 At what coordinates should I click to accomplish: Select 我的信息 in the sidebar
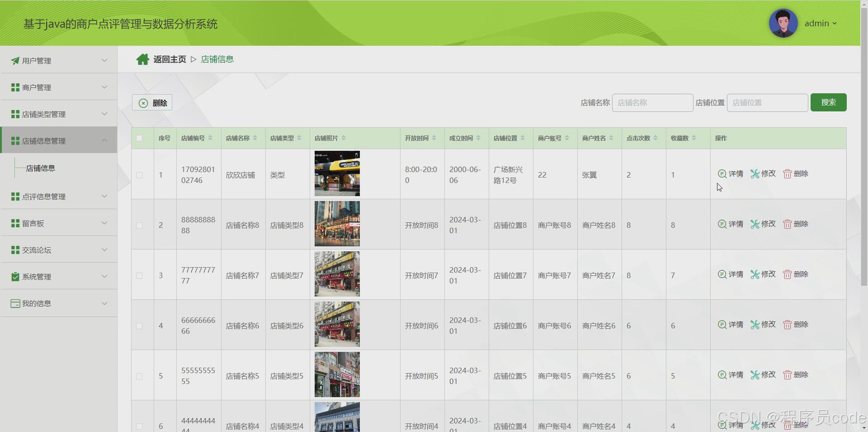pos(59,303)
